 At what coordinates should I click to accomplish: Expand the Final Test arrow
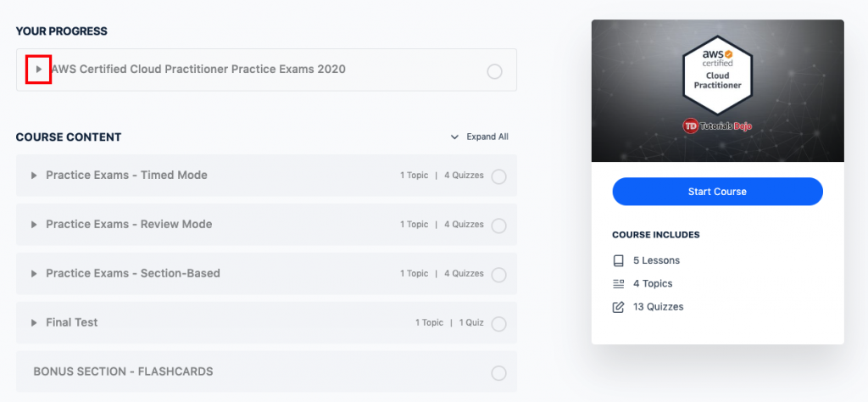pos(34,323)
